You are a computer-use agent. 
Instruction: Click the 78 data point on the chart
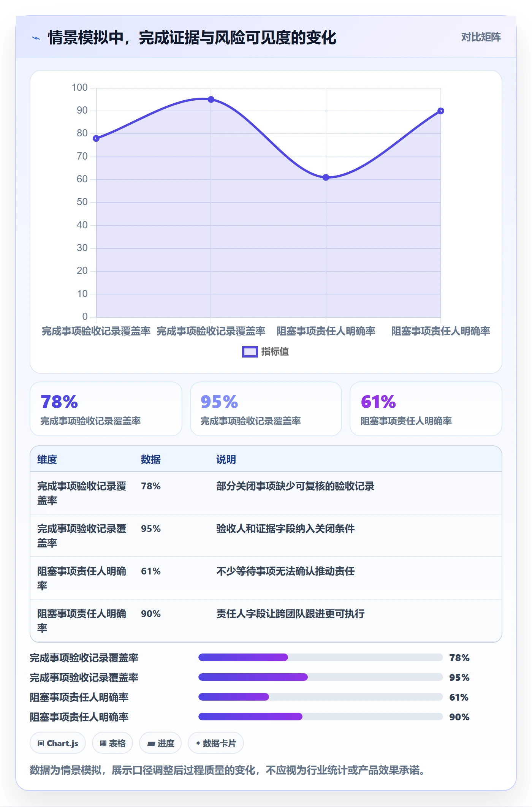pos(96,138)
